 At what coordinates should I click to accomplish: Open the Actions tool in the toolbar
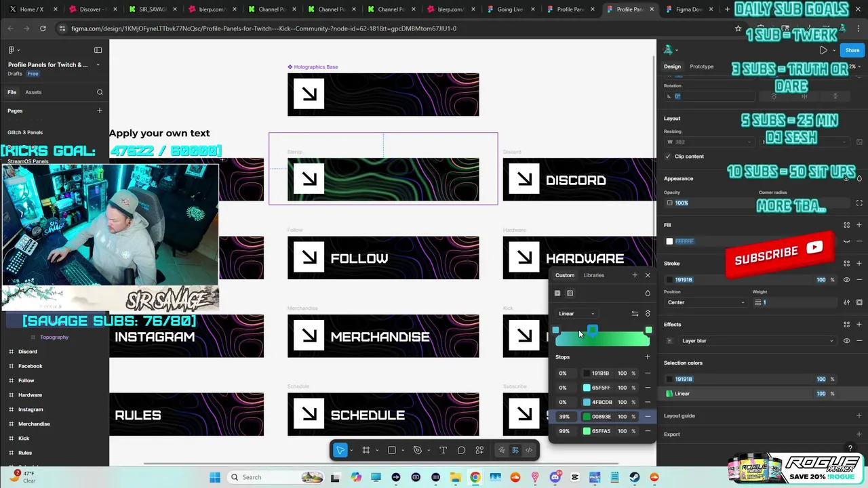[479, 450]
